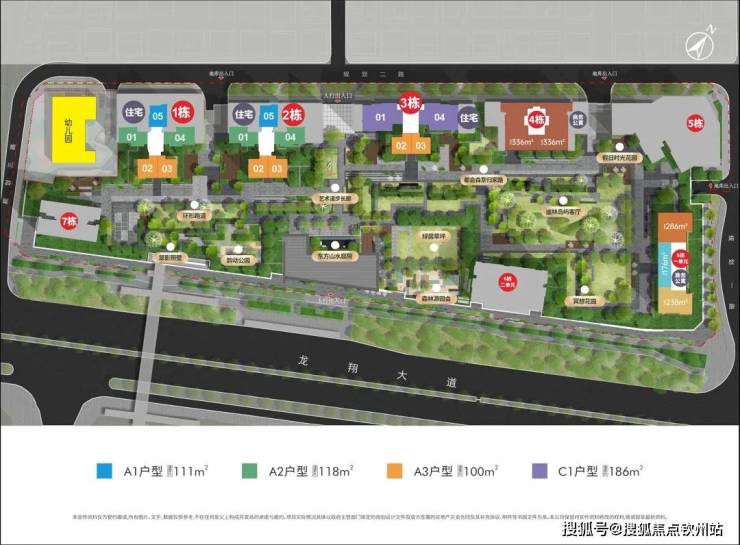Click the A3户型 100m² legend text
The width and height of the screenshot is (740, 545).
point(456,471)
